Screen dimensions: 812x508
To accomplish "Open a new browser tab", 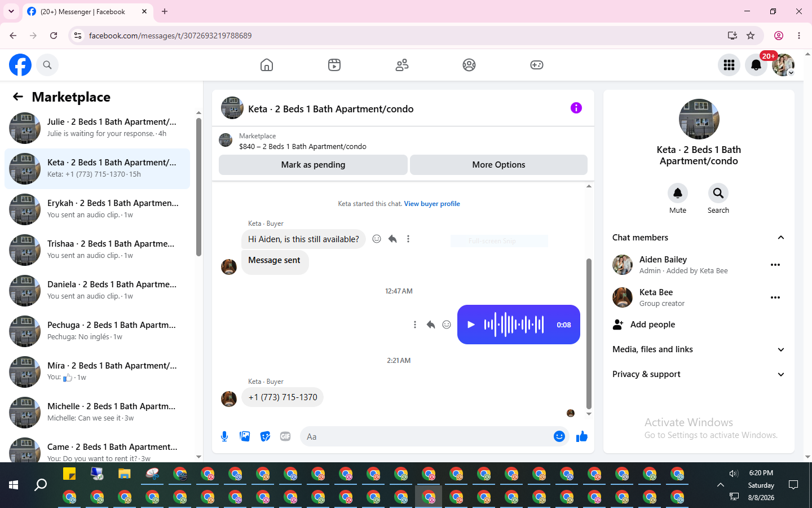I will point(165,11).
